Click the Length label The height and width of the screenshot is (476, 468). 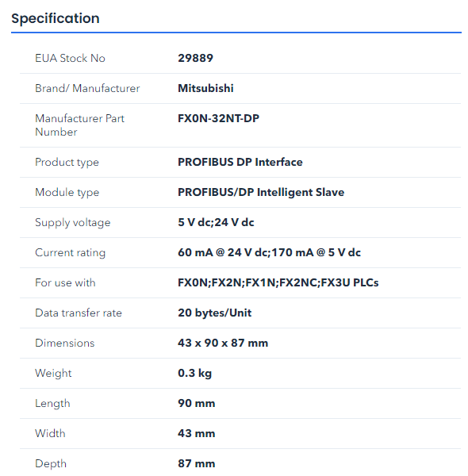[52, 404]
